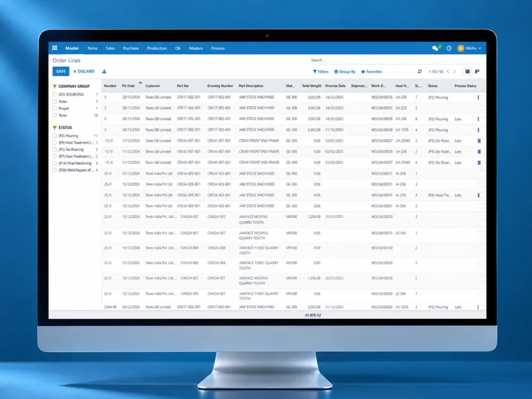Tick the Propel checkbox
Screen dimensions: 532x399
[x=55, y=108]
